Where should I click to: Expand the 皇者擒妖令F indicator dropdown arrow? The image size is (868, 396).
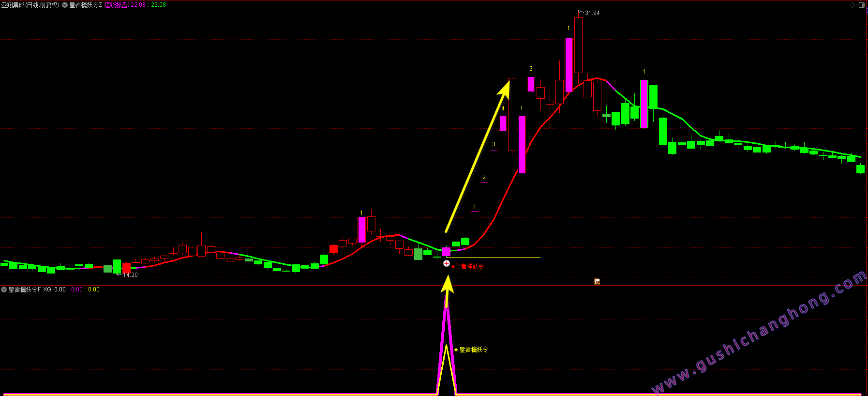pyautogui.click(x=4, y=289)
